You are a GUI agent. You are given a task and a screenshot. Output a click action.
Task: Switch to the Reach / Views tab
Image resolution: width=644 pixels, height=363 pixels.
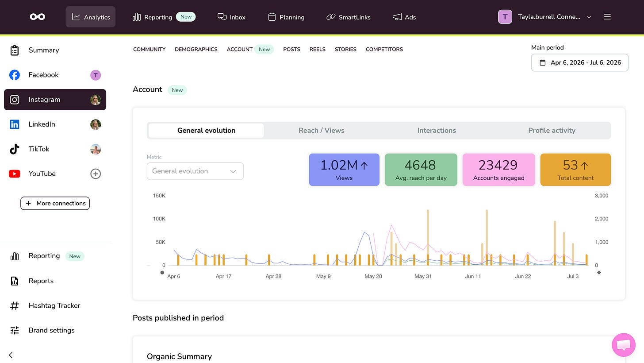tap(322, 130)
